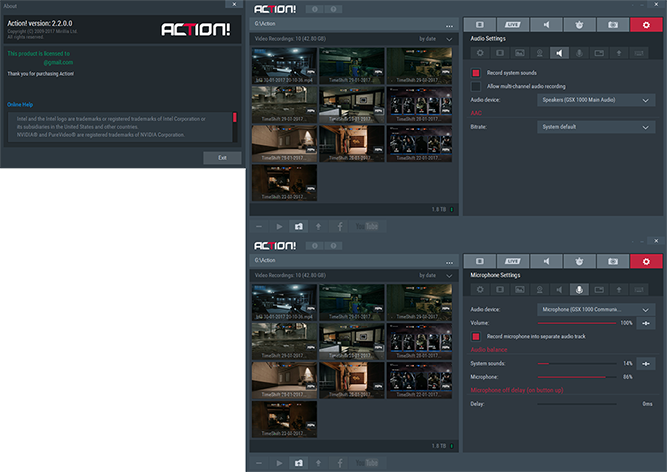Click video recording tab in Microphone Settings window
The width and height of the screenshot is (667, 472).
pyautogui.click(x=479, y=261)
